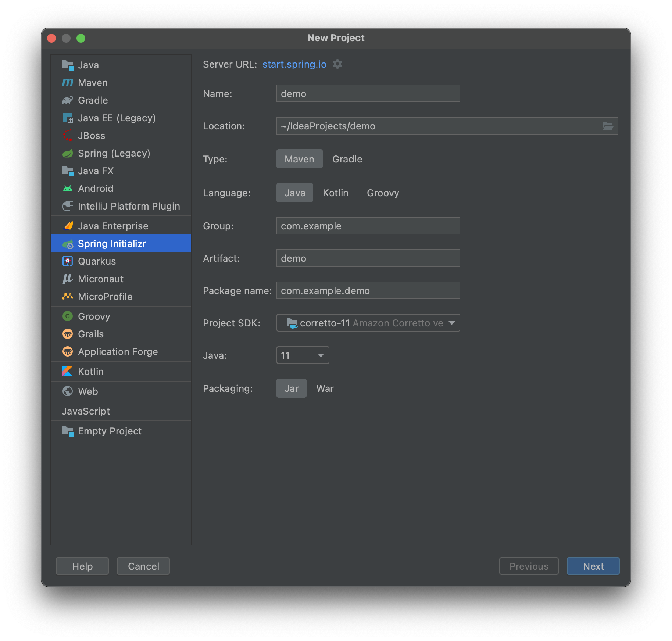672x641 pixels.
Task: Click the Name input field
Action: (x=368, y=94)
